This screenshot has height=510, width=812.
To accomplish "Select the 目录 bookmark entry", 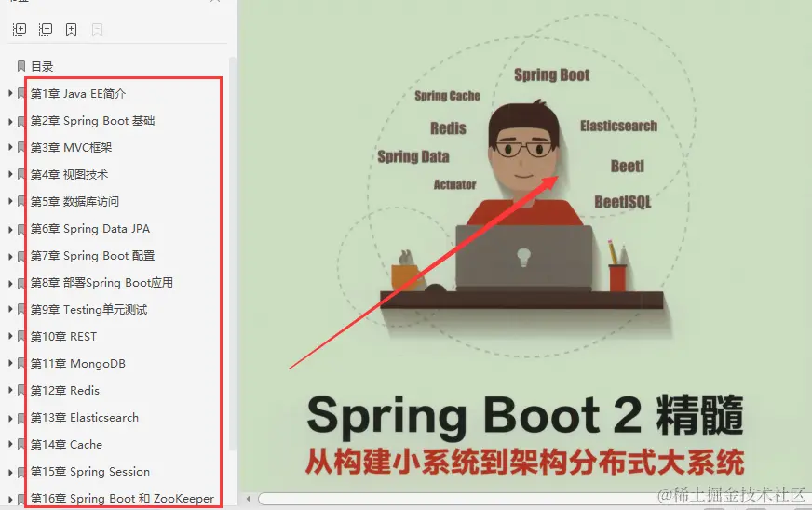I will click(42, 66).
